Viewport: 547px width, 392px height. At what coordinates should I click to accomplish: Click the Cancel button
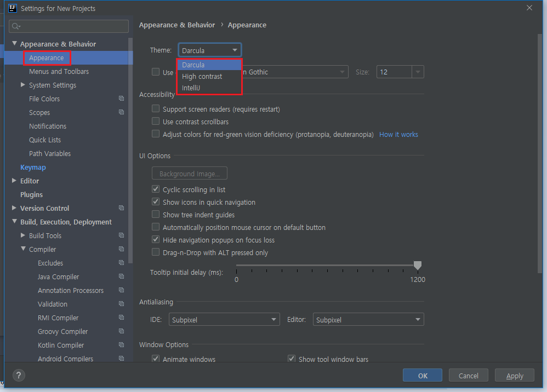click(469, 375)
